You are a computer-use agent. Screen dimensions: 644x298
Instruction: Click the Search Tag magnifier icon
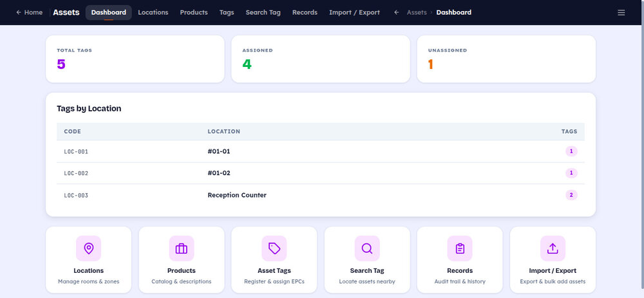(x=367, y=248)
